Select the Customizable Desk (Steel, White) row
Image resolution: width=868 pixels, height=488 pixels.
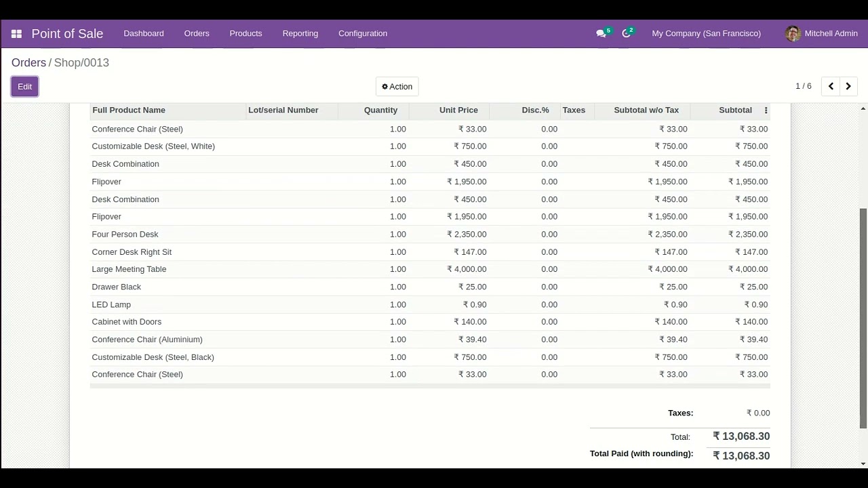430,146
